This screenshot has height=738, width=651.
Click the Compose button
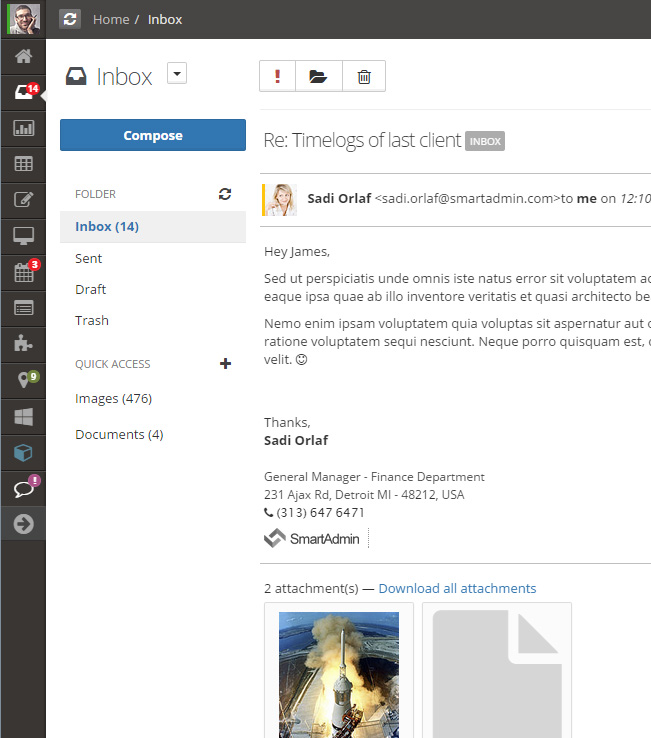153,135
